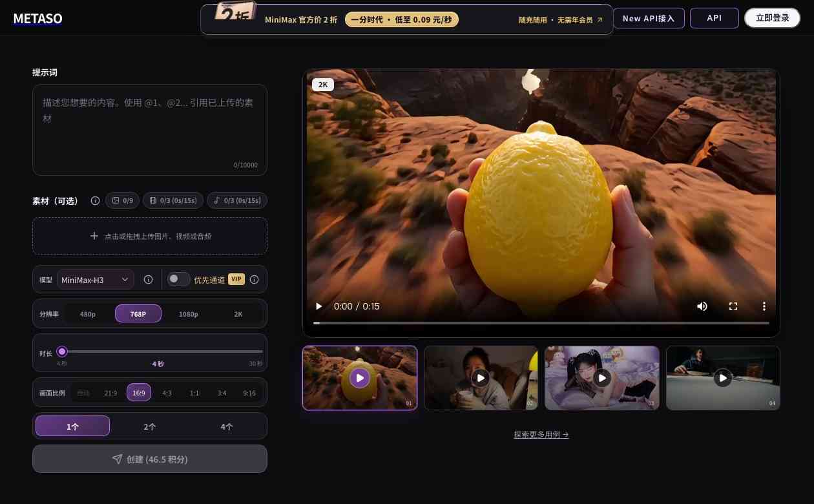Select example thumbnail 03
814x504 pixels.
(602, 378)
